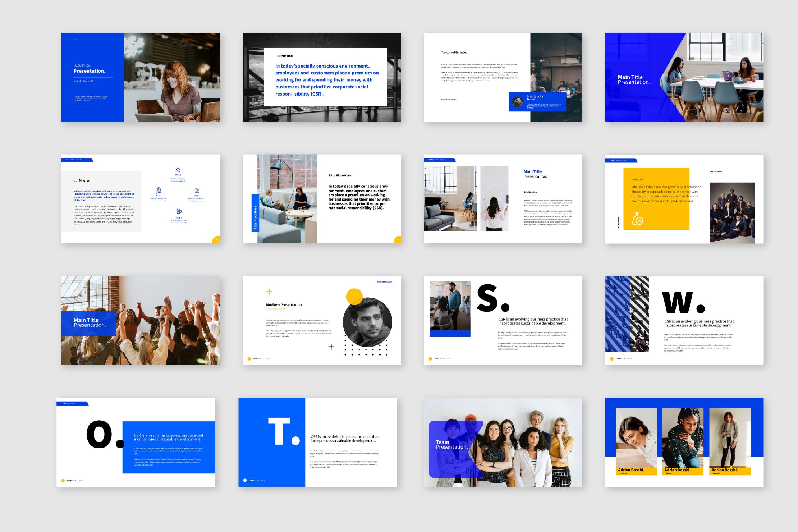Click the first Adrian Bosshi yellow name label
Screen dimensions: 798x532
[x=636, y=471]
